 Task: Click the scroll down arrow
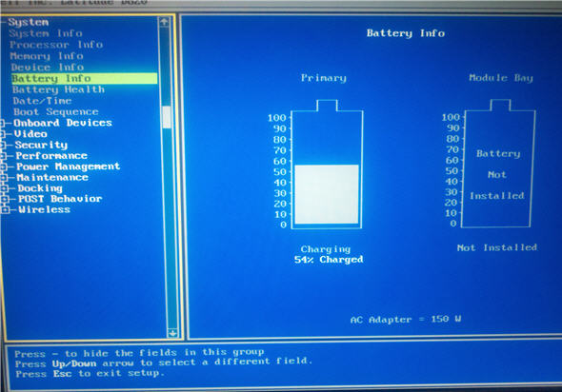pos(172,333)
